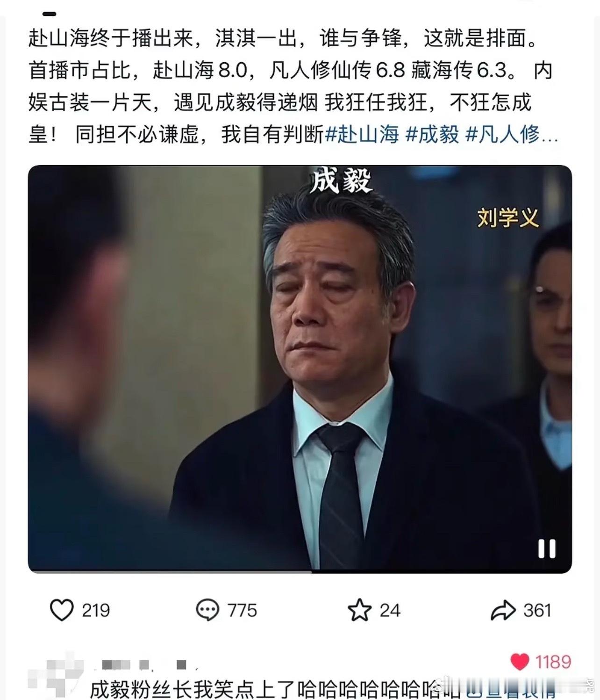Pause the playing video
This screenshot has width=600, height=700.
546,548
